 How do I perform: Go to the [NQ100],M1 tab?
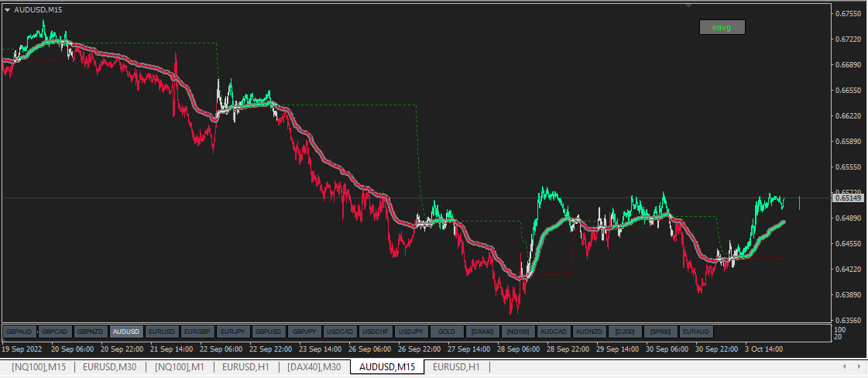click(x=180, y=366)
